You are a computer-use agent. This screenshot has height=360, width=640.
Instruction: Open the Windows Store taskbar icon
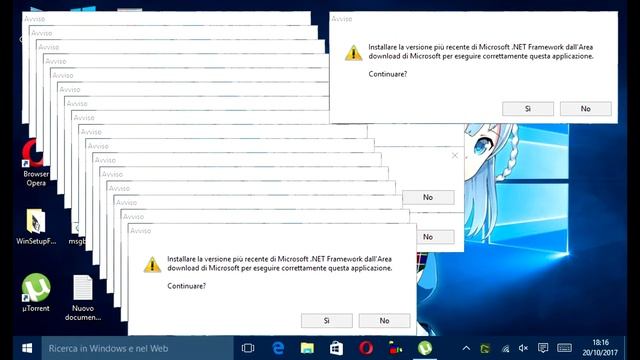pos(337,348)
